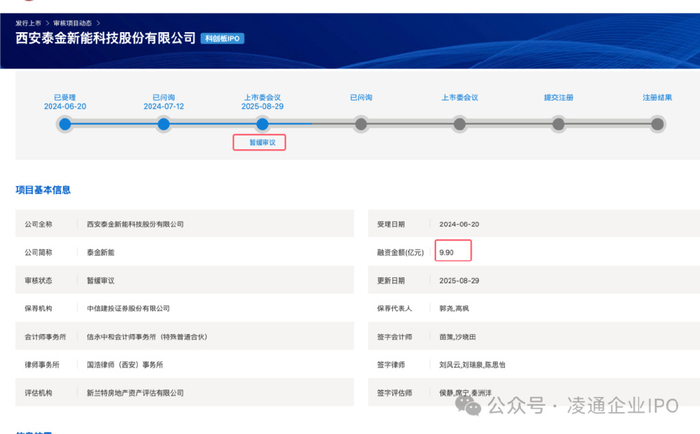
Task: Click the 9.90 financing amount value
Action: tap(446, 252)
